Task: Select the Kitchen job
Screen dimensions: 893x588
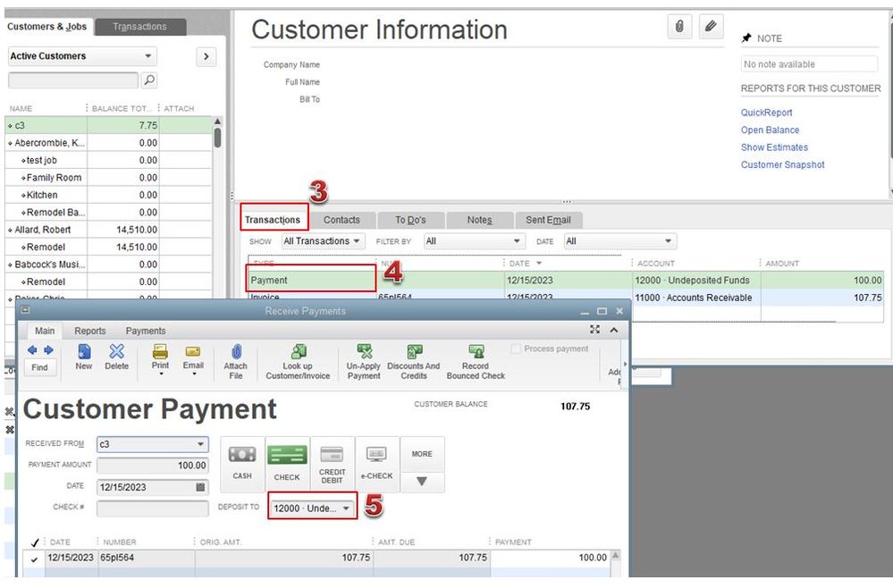Action: click(x=108, y=195)
